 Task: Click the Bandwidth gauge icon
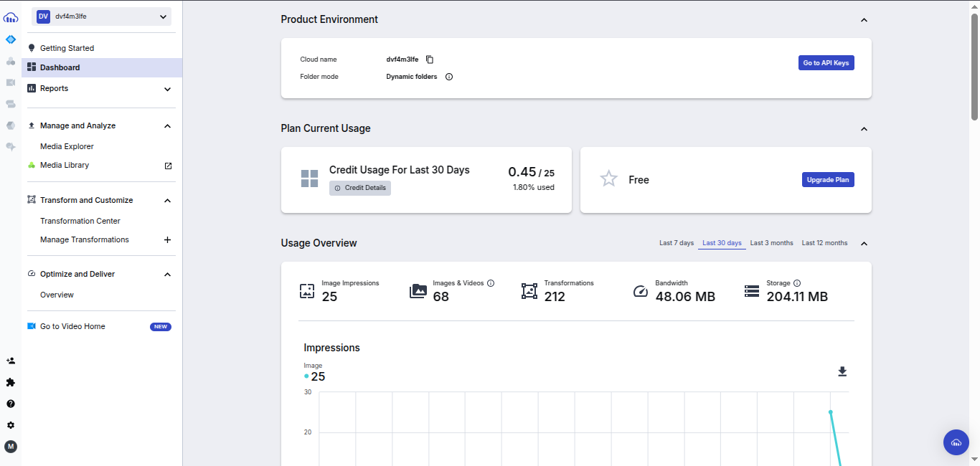641,291
